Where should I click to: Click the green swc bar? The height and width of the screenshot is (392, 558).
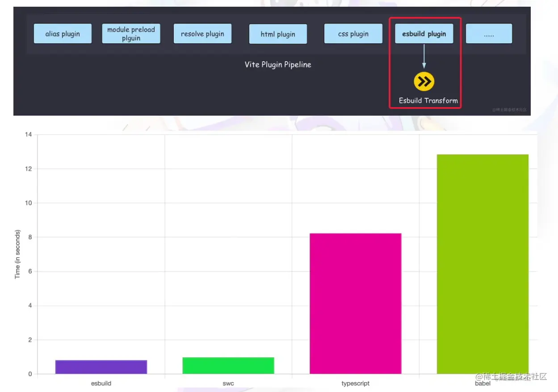pyautogui.click(x=228, y=366)
